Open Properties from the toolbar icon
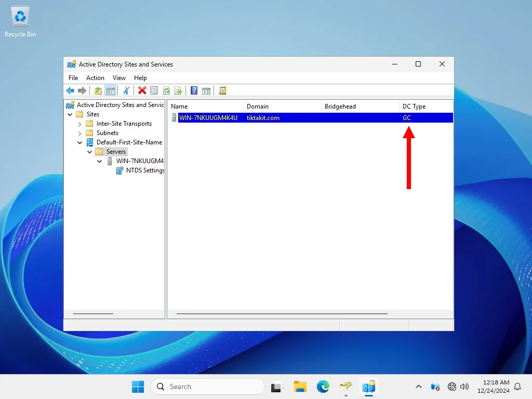 tap(154, 90)
